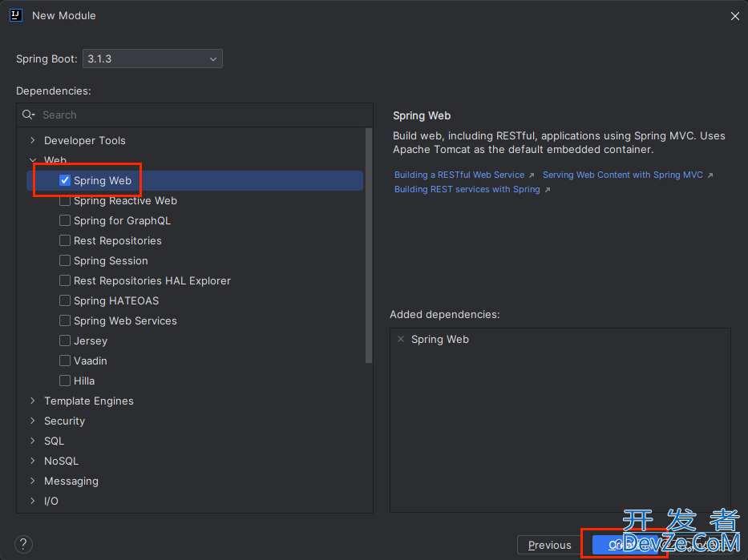Click the dependencies list scrollbar

pos(368,246)
